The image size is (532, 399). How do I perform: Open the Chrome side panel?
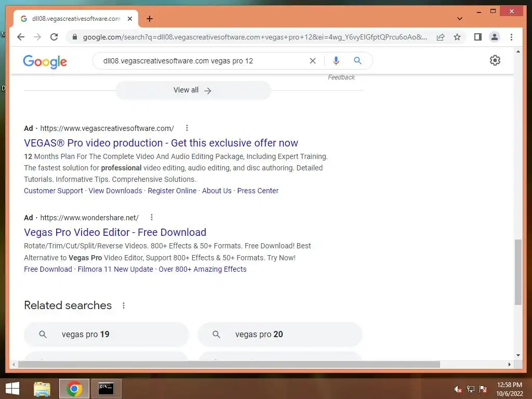pyautogui.click(x=478, y=37)
